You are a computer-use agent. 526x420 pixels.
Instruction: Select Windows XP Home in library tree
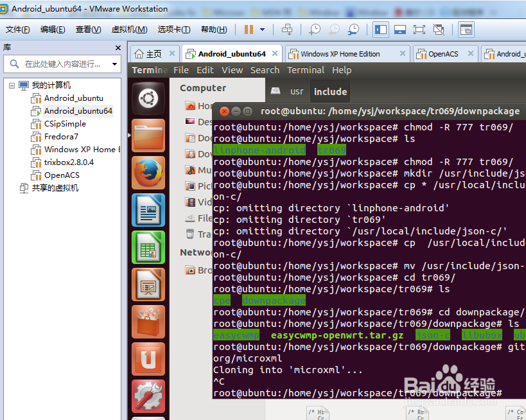(x=82, y=149)
